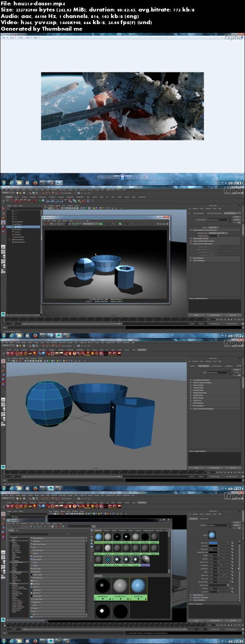Pick the Lasso tool in the blue-objects viewport frame toolbox
Screen dimensions: 245x644
(3, 366)
